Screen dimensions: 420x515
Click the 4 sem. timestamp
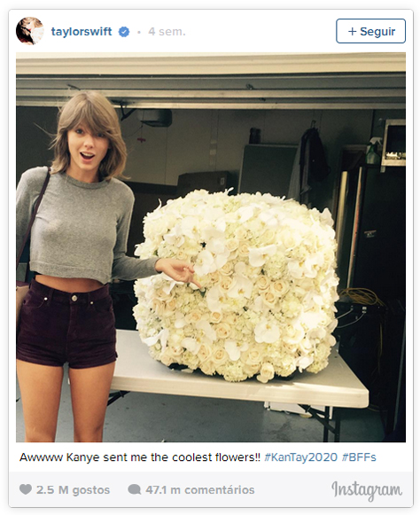tap(167, 32)
